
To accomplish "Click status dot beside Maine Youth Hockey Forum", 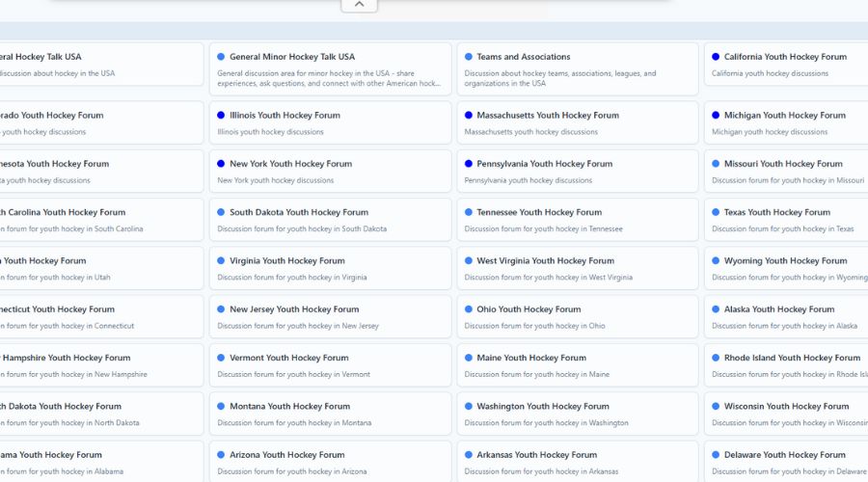I will (x=469, y=358).
